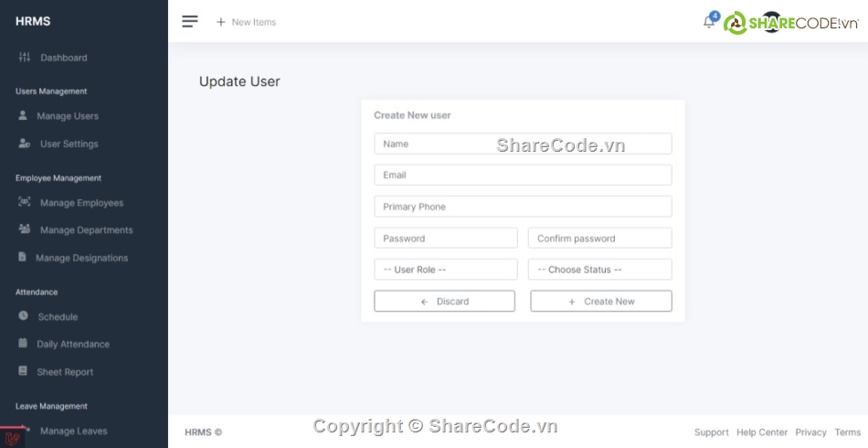Viewport: 868px width, 448px height.
Task: Click the Manage Employees icon
Action: 25,203
